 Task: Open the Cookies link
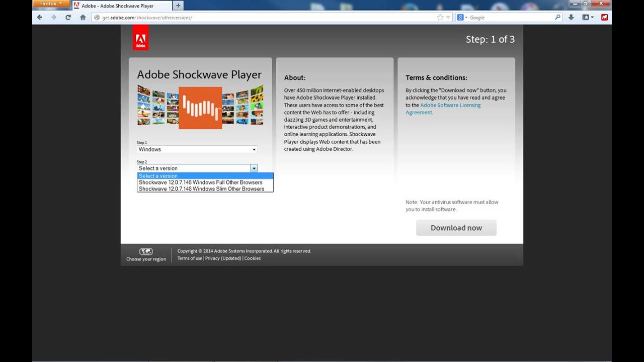[x=253, y=258]
